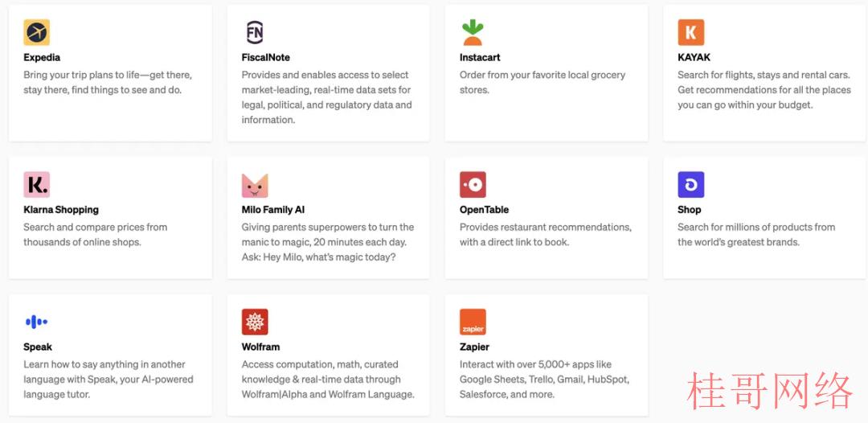The height and width of the screenshot is (423, 868).
Task: Click the Zapier plugin description text
Action: (x=545, y=380)
